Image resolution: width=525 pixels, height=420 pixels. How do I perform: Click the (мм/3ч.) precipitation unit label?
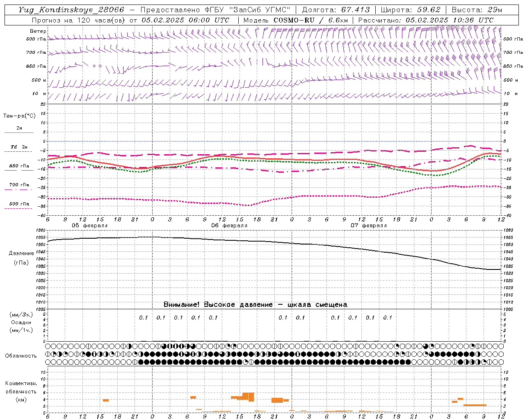click(x=21, y=315)
